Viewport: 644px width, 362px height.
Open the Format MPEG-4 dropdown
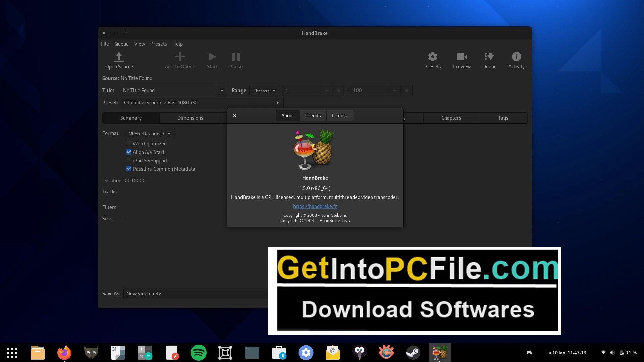150,133
